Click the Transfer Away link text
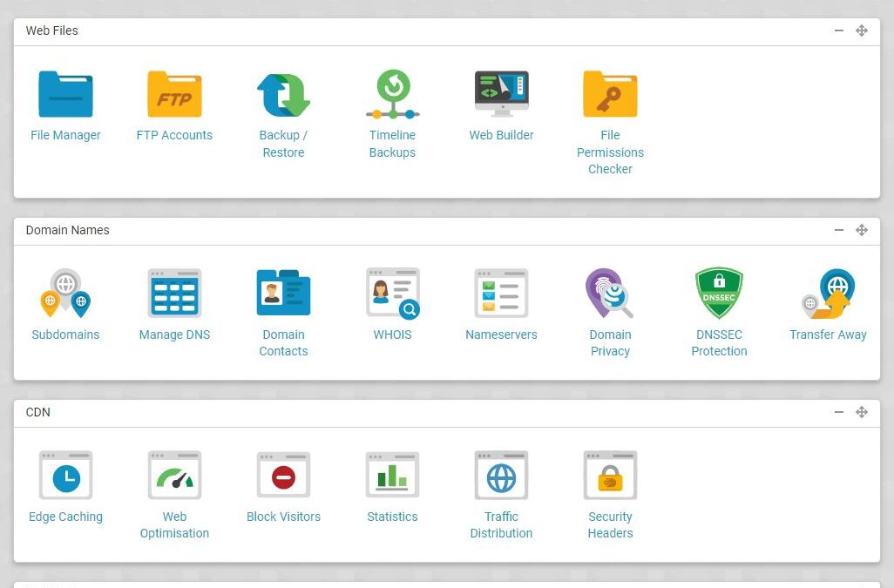This screenshot has height=588, width=894. coord(828,335)
